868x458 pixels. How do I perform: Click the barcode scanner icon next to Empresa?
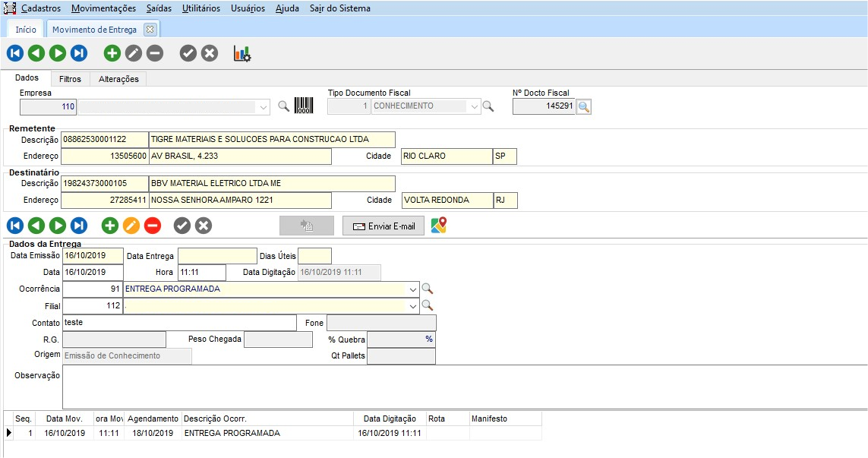(304, 106)
